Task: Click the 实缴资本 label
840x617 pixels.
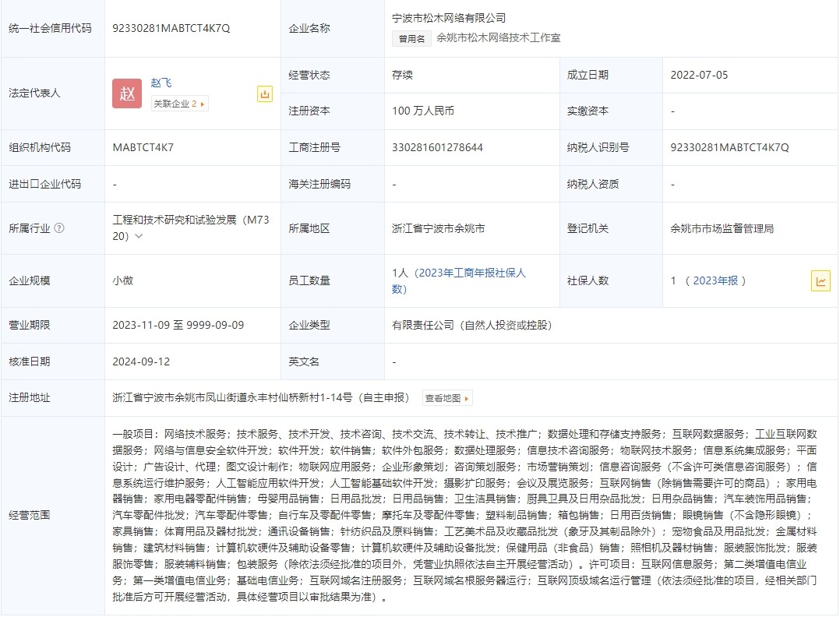Action: [588, 111]
